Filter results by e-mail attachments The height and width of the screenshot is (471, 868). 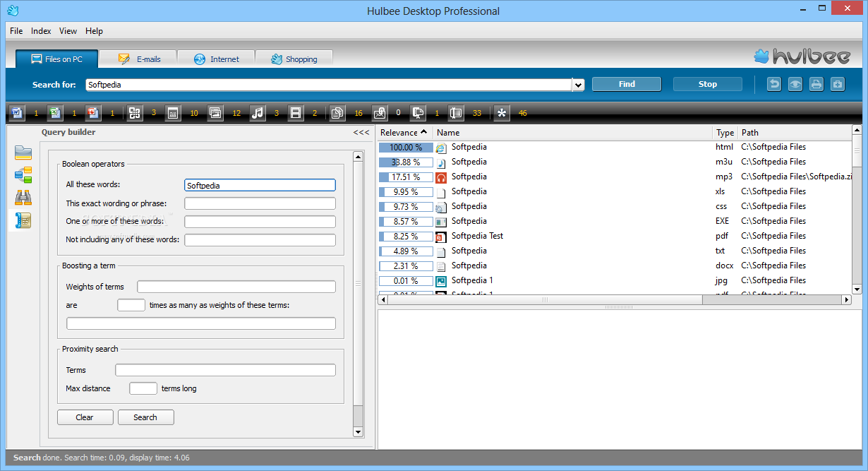coord(380,113)
